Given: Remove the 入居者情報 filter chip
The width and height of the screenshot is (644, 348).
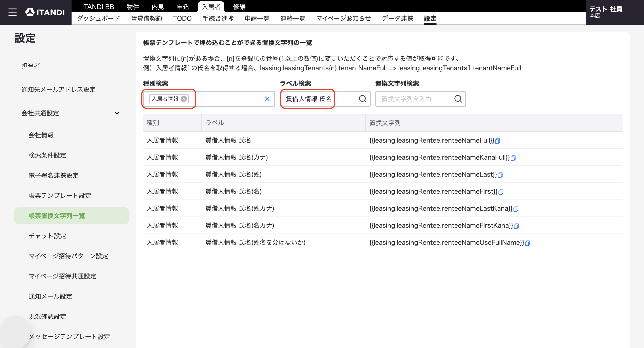Looking at the screenshot, I should 184,99.
